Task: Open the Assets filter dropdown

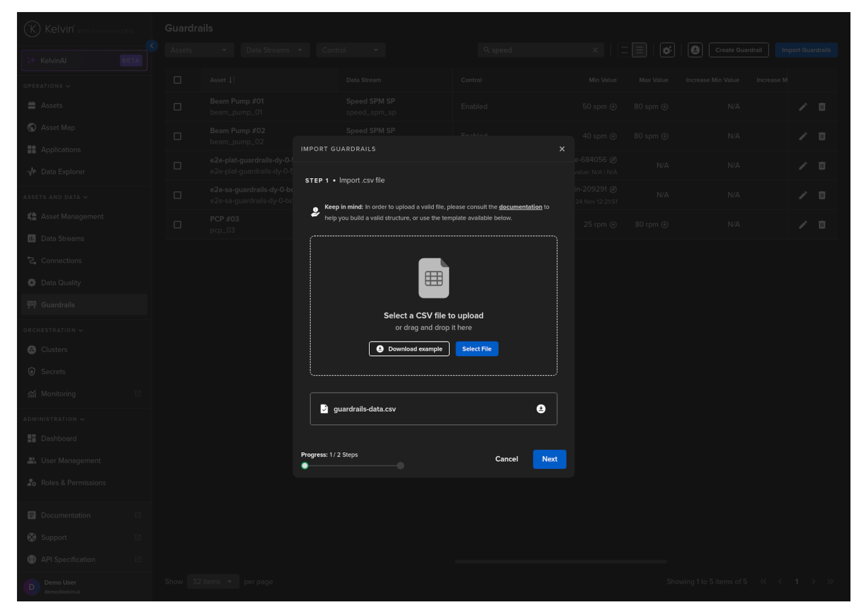Action: (x=199, y=50)
